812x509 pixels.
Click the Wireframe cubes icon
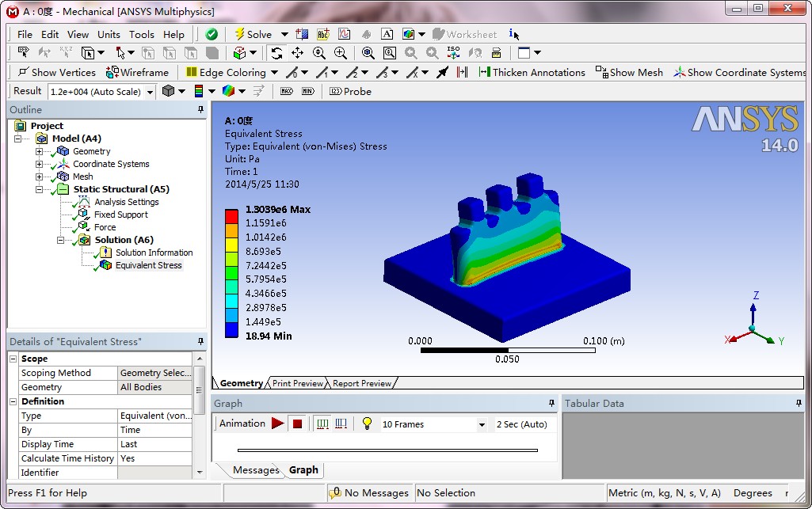(112, 72)
